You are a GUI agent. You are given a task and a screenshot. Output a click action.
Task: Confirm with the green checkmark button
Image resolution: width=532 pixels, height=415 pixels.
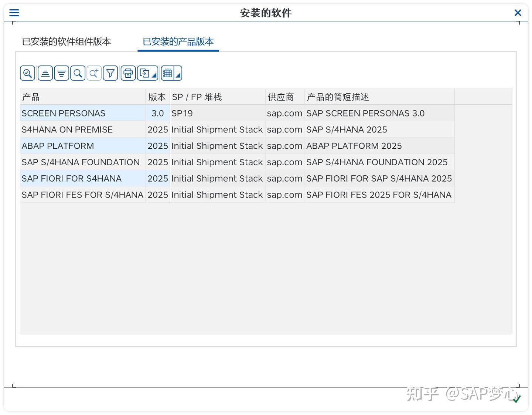(x=517, y=399)
